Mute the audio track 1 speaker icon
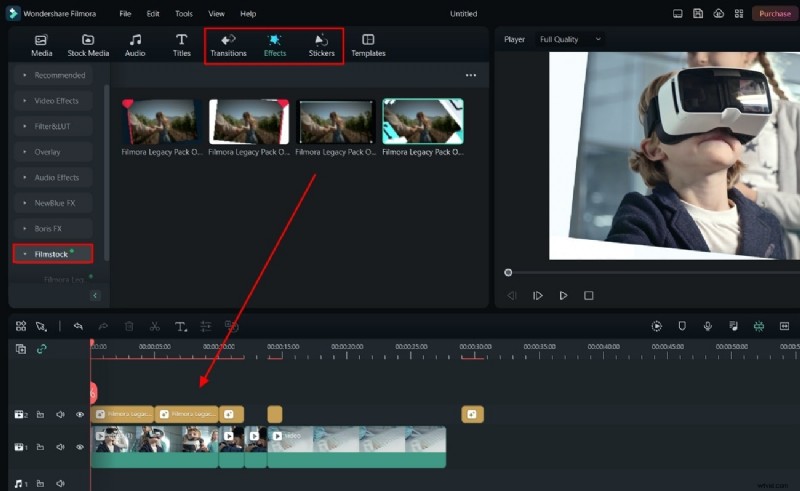Screen dimensions: 800x491 [60, 483]
